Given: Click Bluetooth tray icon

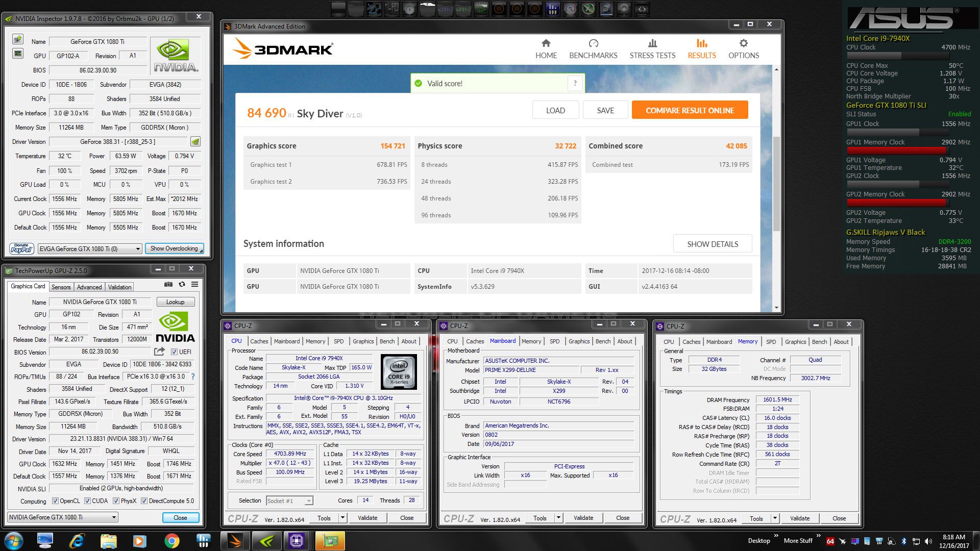Looking at the screenshot, I should click(x=903, y=541).
